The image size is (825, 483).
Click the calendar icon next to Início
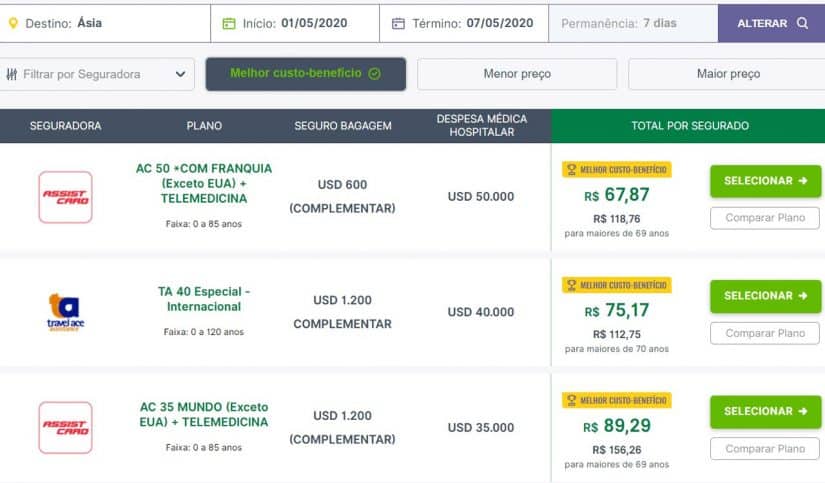(229, 24)
